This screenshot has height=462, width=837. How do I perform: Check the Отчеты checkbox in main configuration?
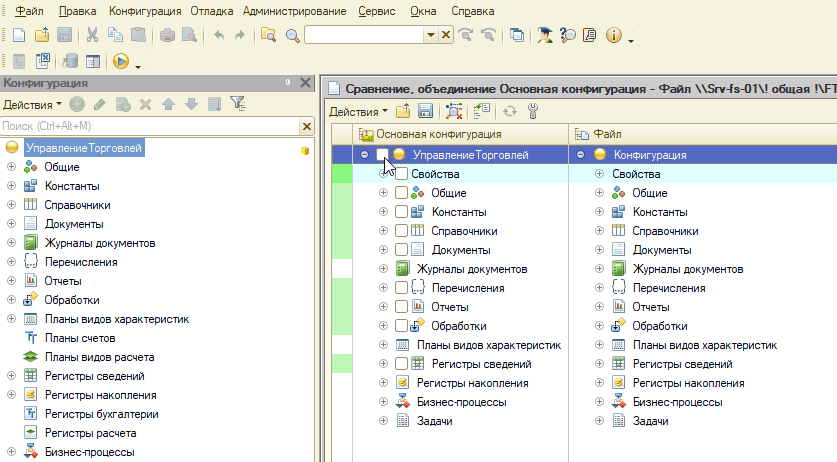[x=401, y=307]
